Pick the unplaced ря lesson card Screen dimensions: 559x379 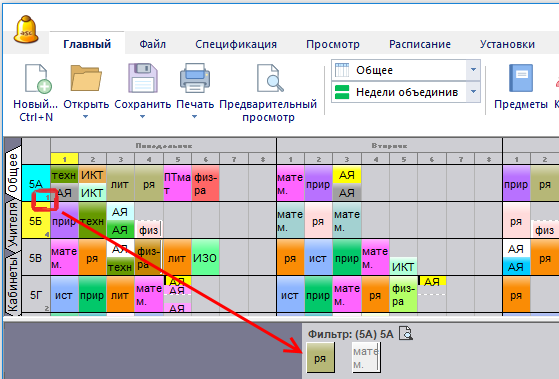pyautogui.click(x=320, y=358)
